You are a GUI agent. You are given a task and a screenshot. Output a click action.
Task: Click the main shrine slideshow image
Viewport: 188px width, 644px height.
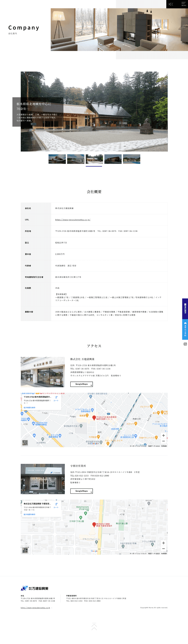coord(94,112)
